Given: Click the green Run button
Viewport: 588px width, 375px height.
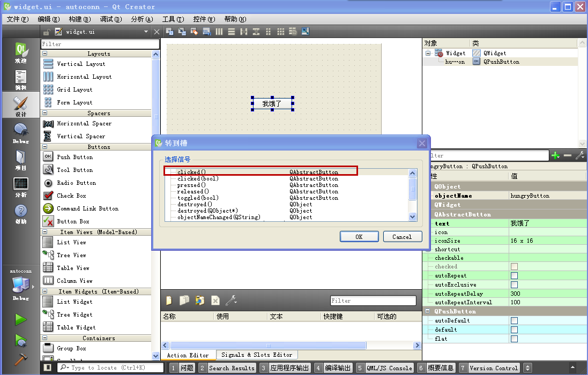Looking at the screenshot, I should tap(20, 320).
